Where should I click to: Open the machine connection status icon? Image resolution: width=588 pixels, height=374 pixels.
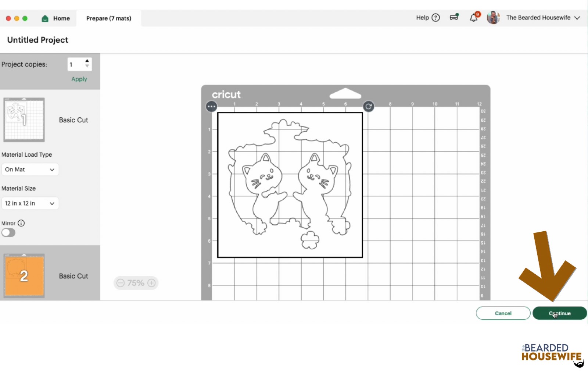tap(454, 17)
